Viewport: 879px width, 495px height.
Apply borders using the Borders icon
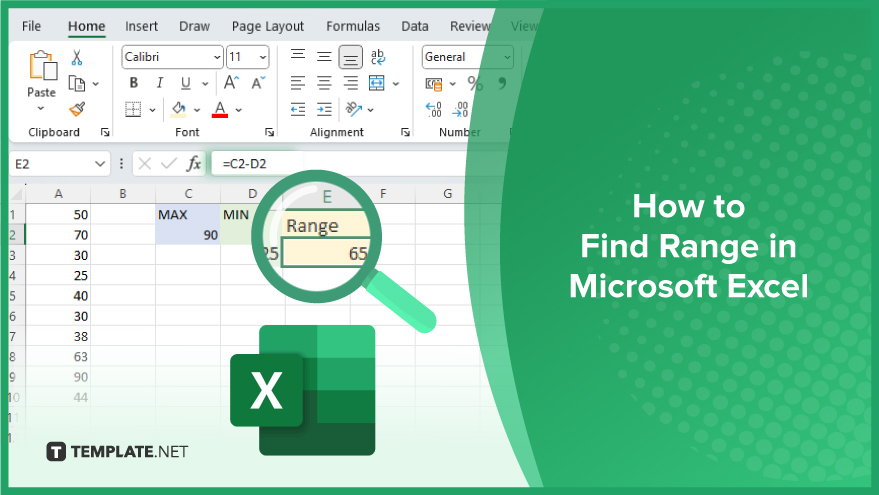[x=133, y=109]
